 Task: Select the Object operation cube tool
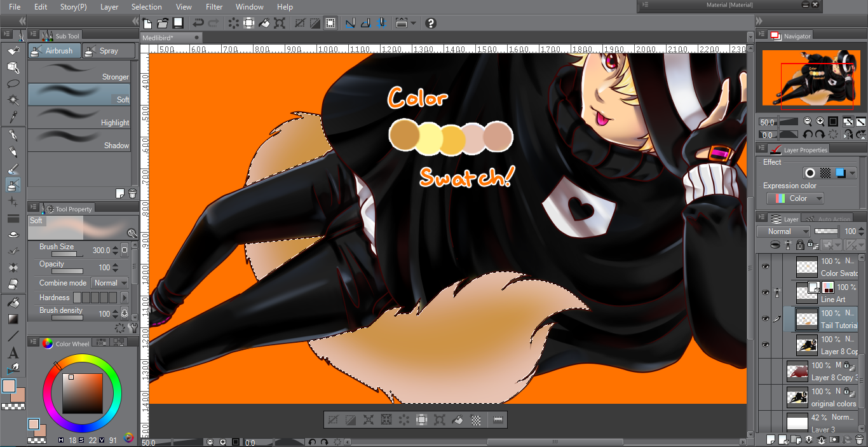13,66
